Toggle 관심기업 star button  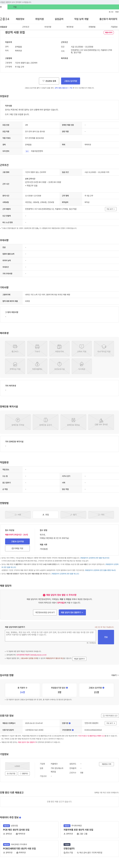tap(11, 774)
